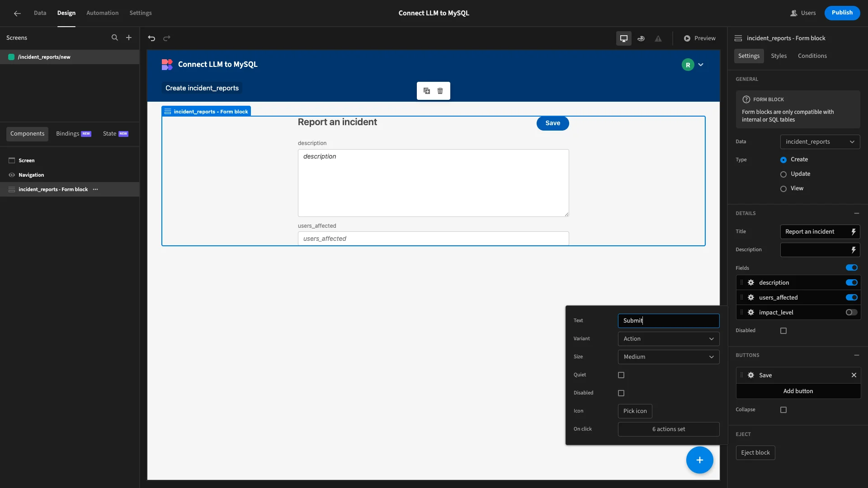Select the Create type radio button

pos(783,160)
